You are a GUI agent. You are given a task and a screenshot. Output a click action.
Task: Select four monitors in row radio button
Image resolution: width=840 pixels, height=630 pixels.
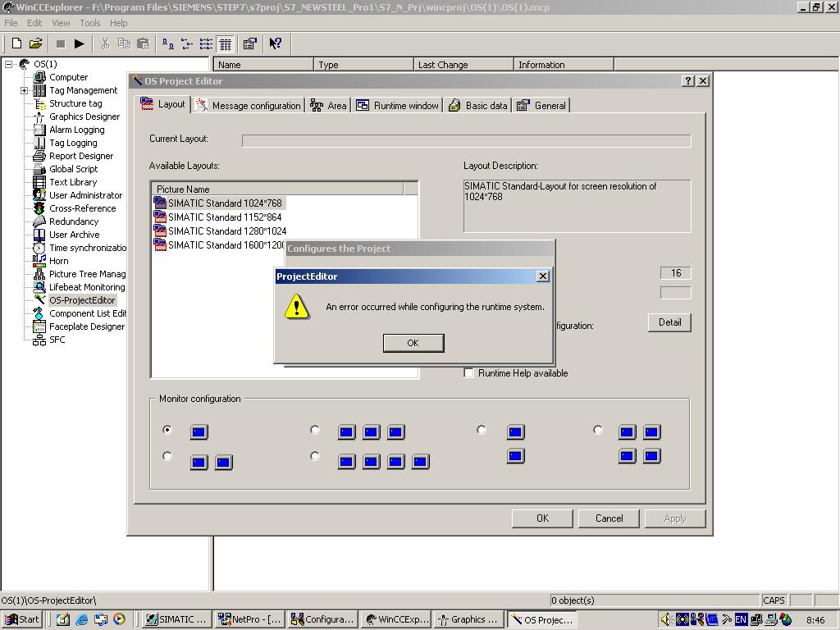(x=315, y=456)
